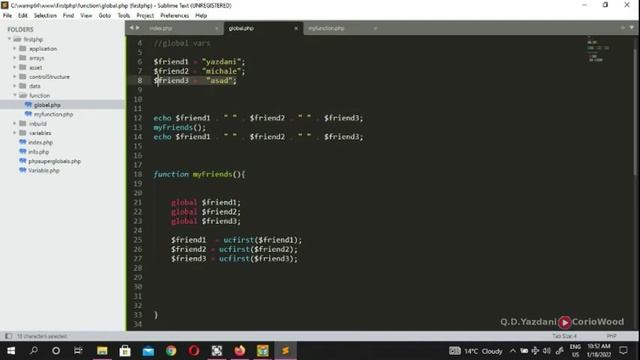Expand the controlStructure folder
Screen dimensions: 640x360
click(15, 77)
